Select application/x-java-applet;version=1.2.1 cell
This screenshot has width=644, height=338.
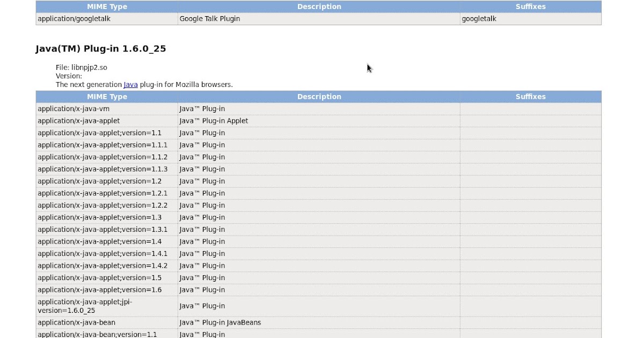pos(107,194)
